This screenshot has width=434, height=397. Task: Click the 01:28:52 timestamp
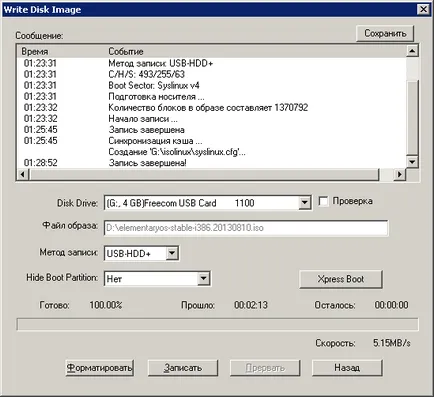[40, 163]
